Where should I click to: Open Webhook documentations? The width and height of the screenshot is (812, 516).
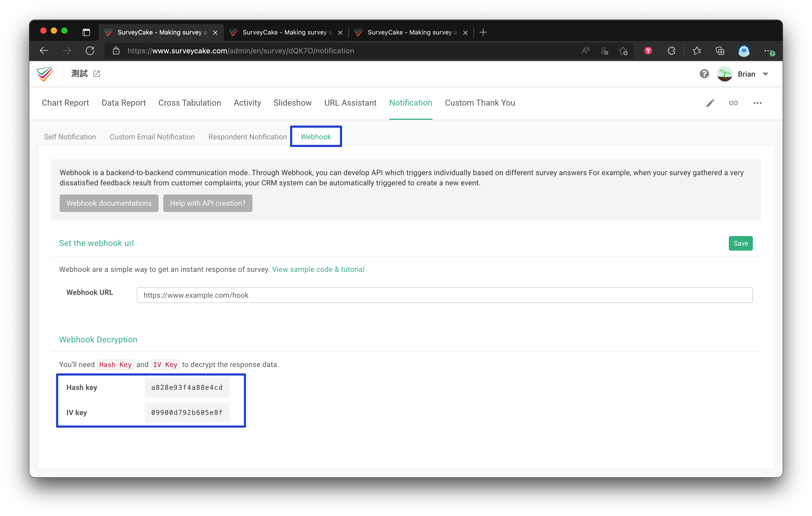(x=109, y=203)
